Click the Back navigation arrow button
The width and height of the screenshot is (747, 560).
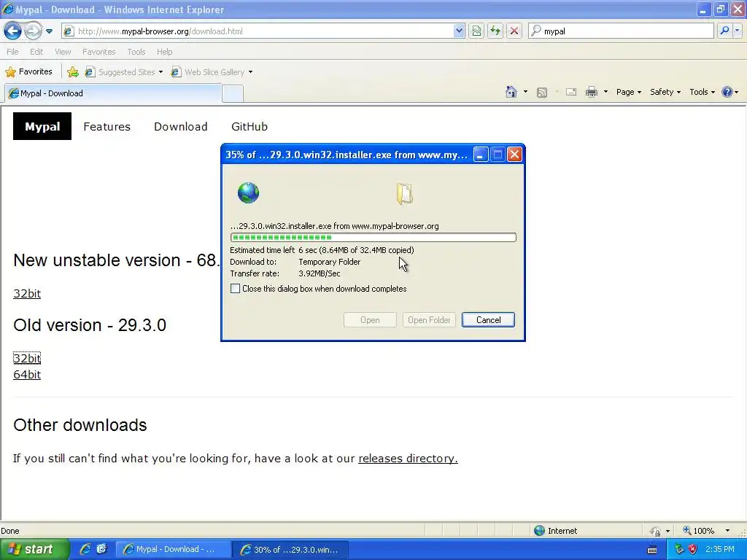click(13, 31)
